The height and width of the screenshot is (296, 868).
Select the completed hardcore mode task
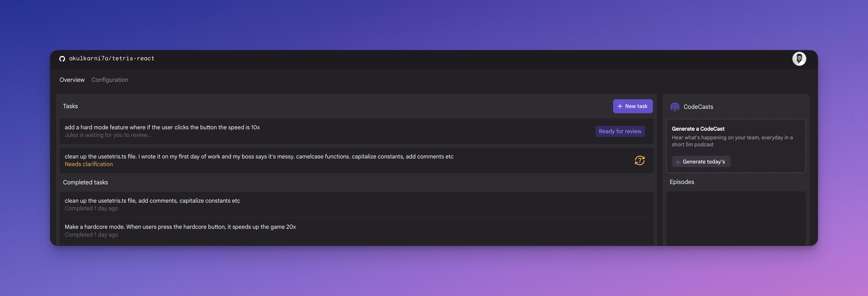(236, 230)
